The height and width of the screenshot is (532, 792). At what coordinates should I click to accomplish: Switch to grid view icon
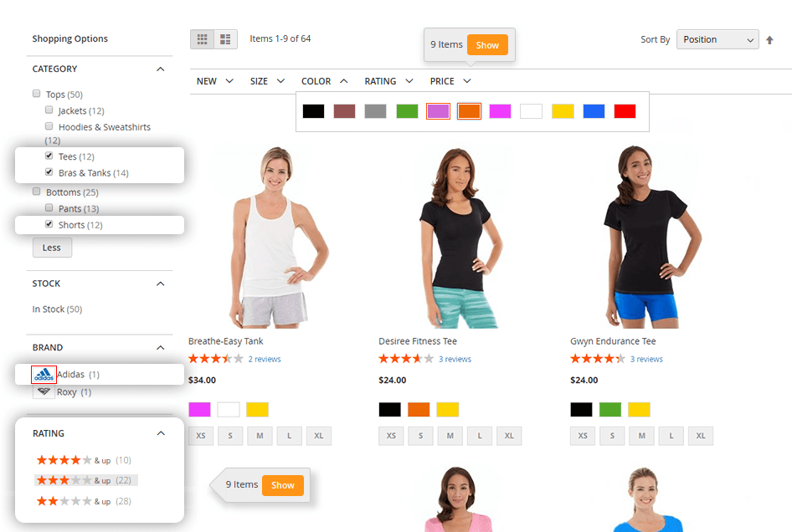(x=202, y=39)
